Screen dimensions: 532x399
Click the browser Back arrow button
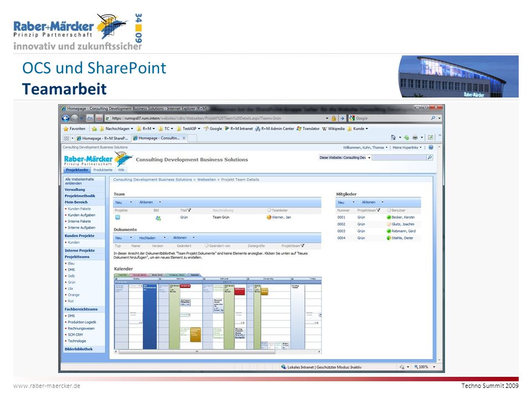(65, 118)
